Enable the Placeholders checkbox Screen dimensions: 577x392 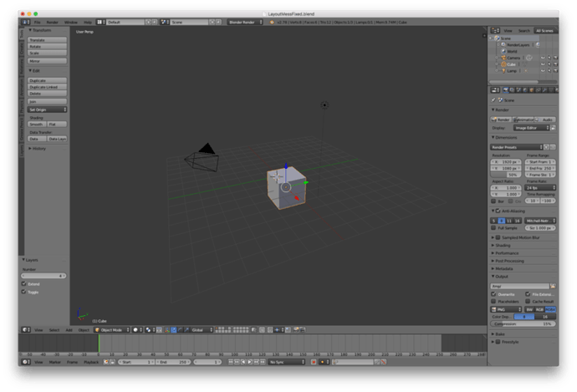pos(493,302)
